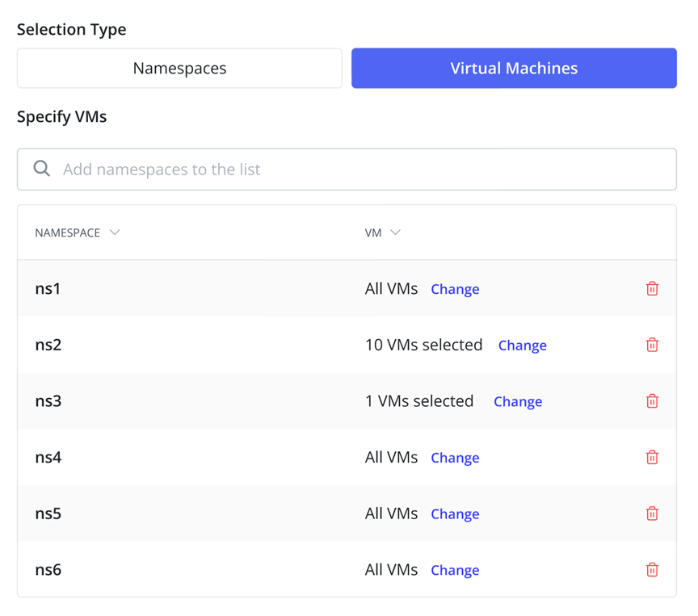Delete the ns1 namespace row
The image size is (698, 616).
(652, 288)
